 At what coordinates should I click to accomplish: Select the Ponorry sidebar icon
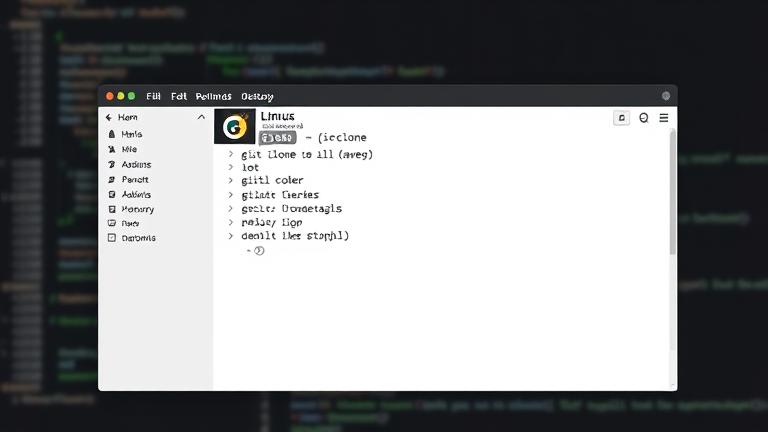(x=112, y=209)
